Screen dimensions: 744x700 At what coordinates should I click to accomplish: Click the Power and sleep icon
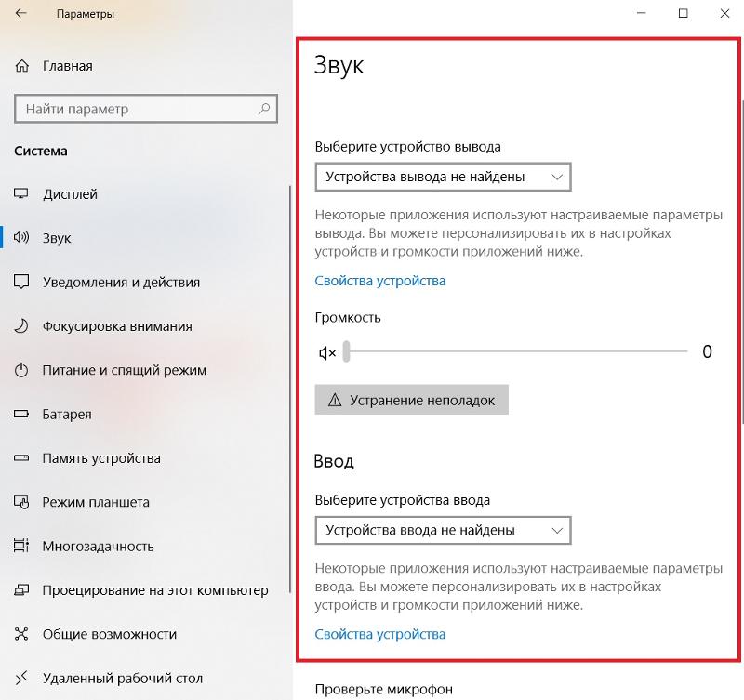21,370
